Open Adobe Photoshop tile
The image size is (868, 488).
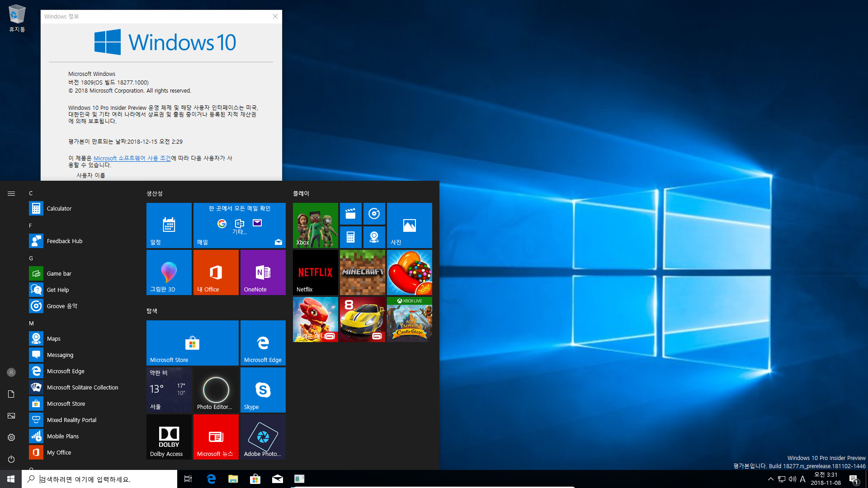263,437
